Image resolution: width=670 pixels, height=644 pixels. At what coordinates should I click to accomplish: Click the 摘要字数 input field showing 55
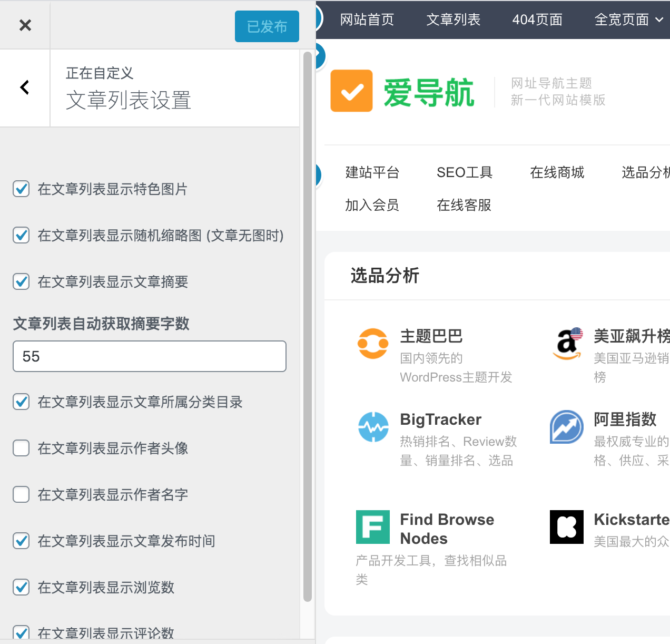tap(150, 356)
